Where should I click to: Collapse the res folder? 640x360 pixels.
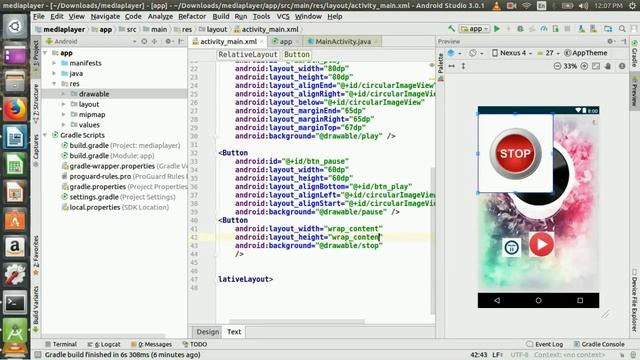(x=54, y=84)
